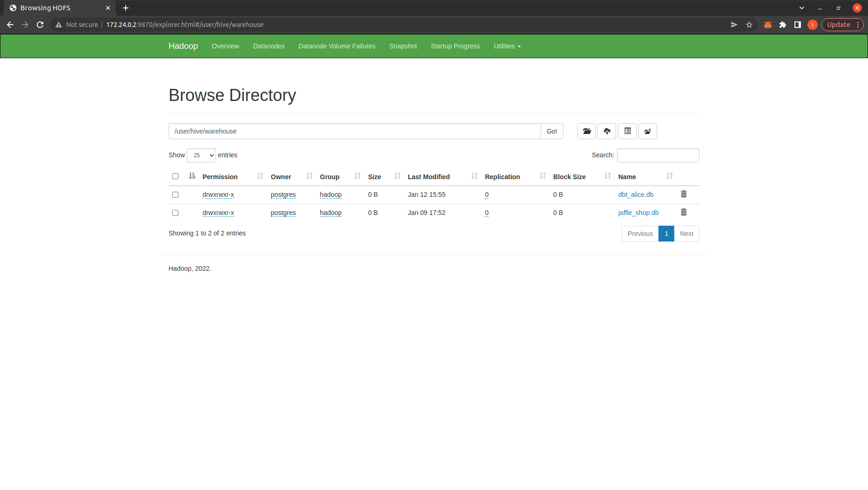Sort by Name column arrows
The image size is (868, 490).
click(670, 176)
